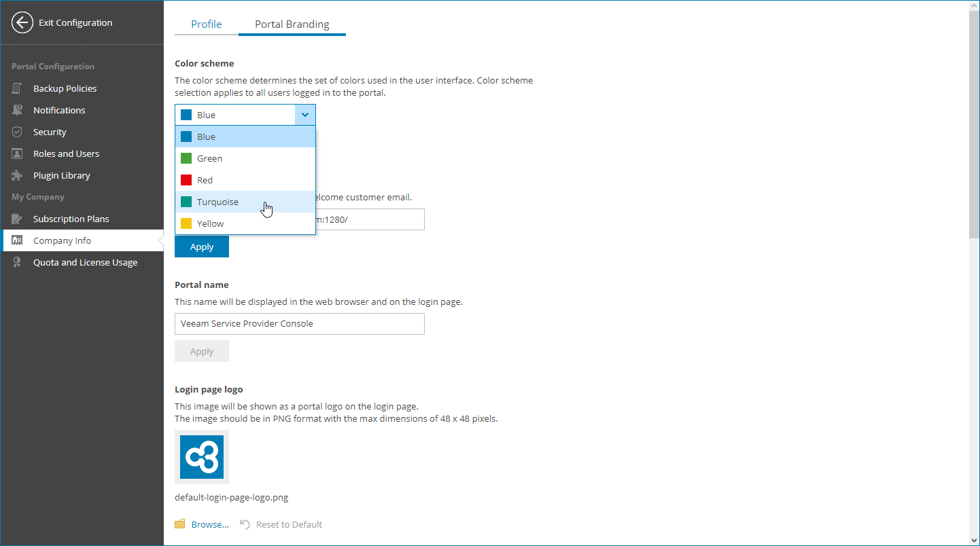
Task: Select the Green color scheme option
Action: pyautogui.click(x=210, y=158)
